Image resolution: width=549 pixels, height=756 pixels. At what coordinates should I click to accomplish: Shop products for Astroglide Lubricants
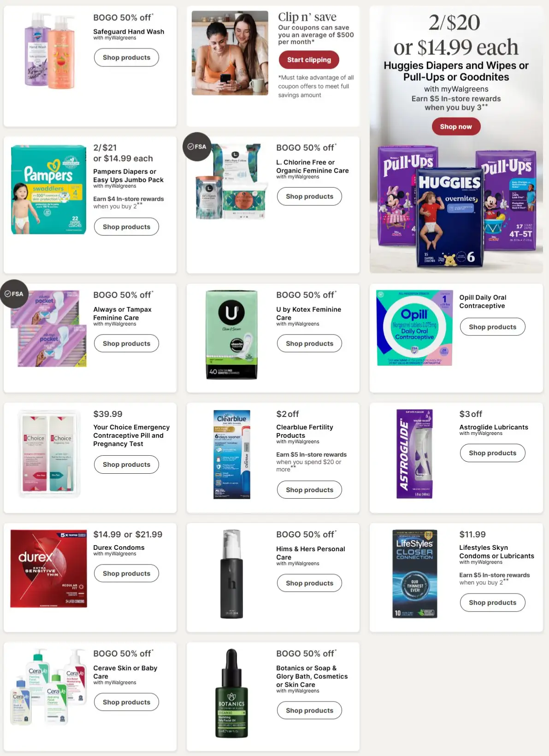(x=492, y=453)
